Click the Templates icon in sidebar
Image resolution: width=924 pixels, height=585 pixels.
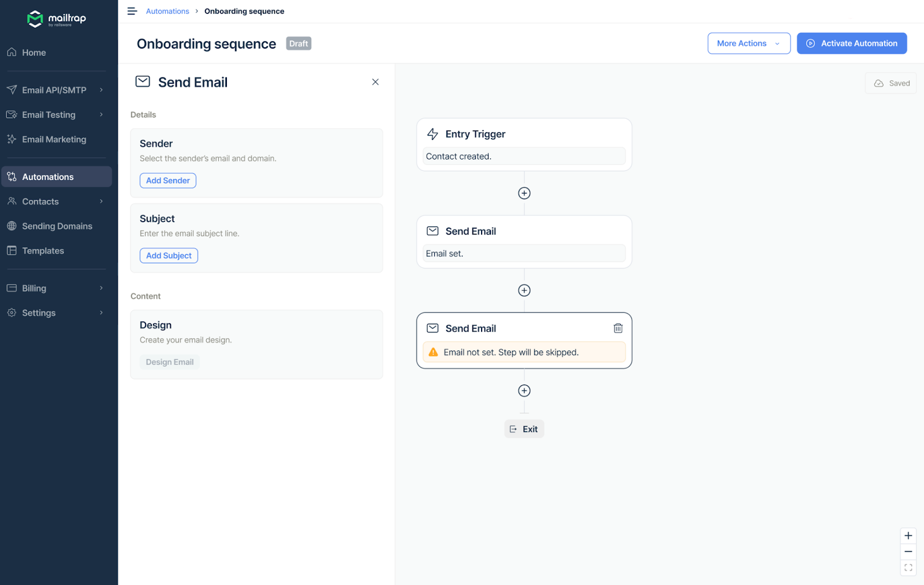point(12,250)
